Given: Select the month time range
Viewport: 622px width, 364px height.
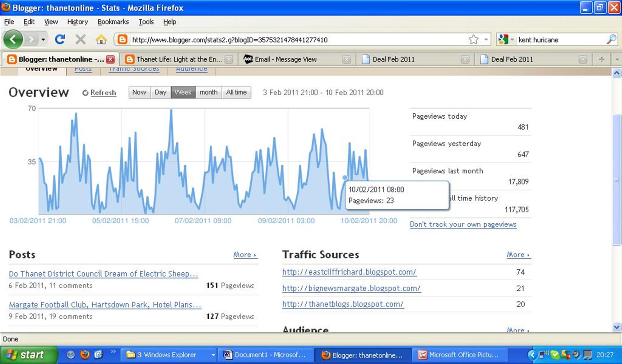Looking at the screenshot, I should tap(209, 92).
